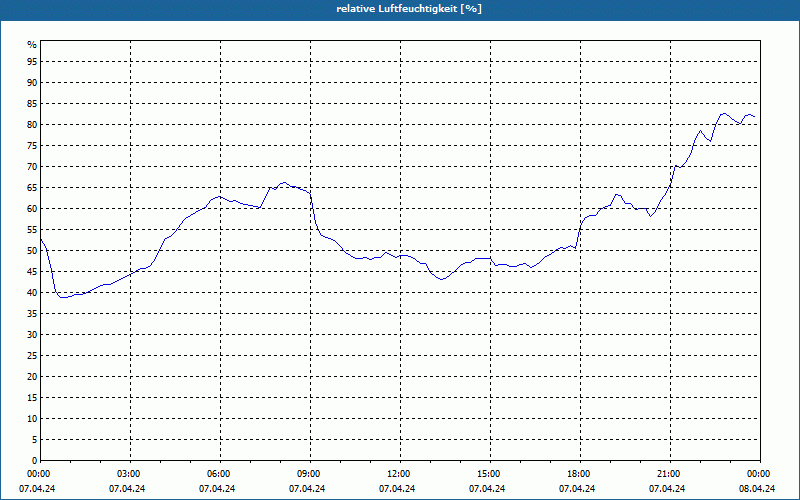
Task: Click the y-axis label '80'
Action: pos(32,124)
